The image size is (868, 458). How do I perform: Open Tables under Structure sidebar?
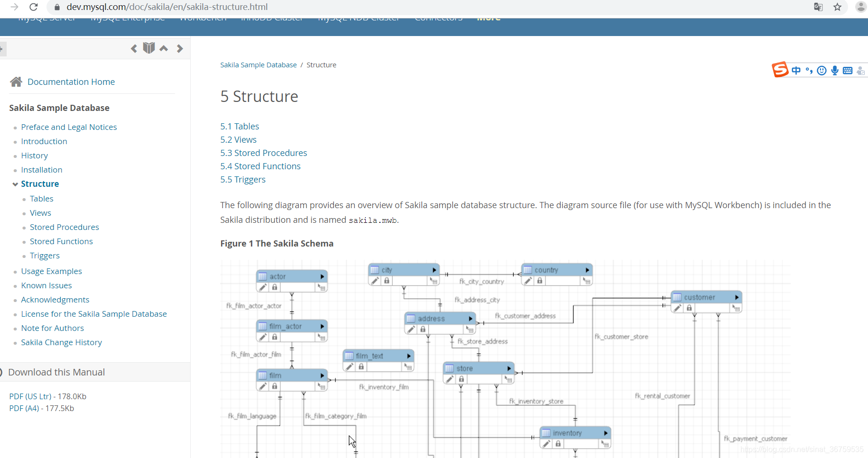coord(42,199)
